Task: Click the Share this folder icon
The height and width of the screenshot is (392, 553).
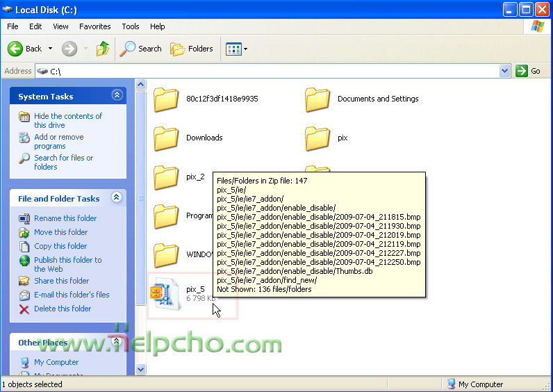Action: pos(24,281)
